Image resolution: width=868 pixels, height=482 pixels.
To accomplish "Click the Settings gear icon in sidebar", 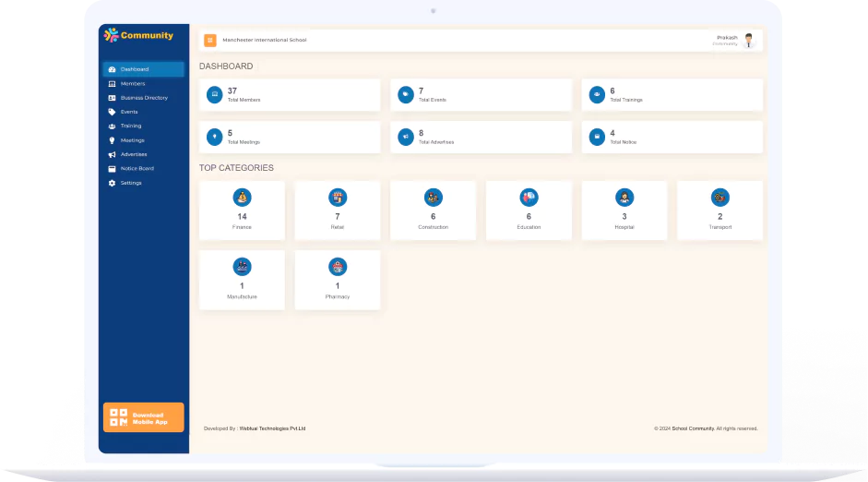I will [x=112, y=183].
